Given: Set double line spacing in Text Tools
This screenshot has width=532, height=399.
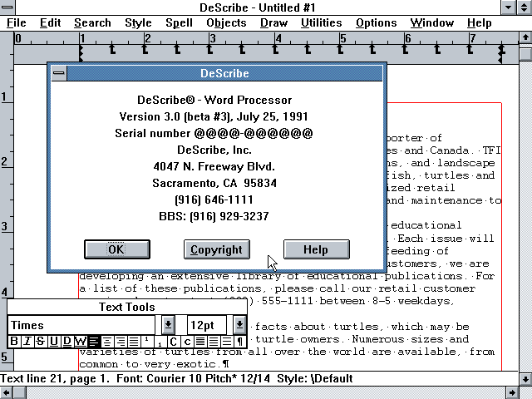Looking at the screenshot, I should pyautogui.click(x=227, y=341).
